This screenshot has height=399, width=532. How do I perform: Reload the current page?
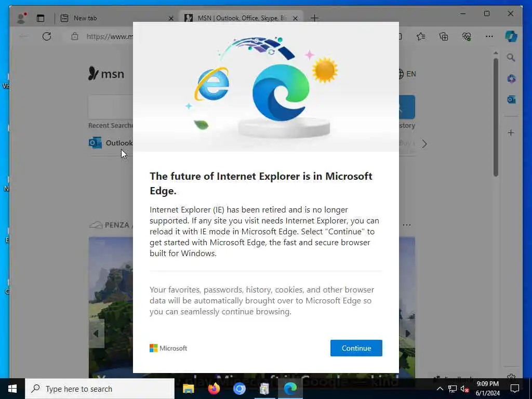point(47,36)
